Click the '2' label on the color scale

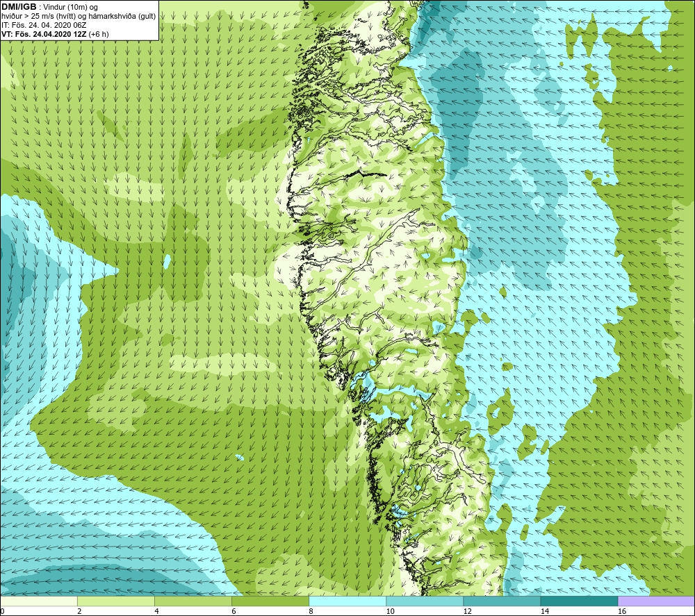[79, 611]
